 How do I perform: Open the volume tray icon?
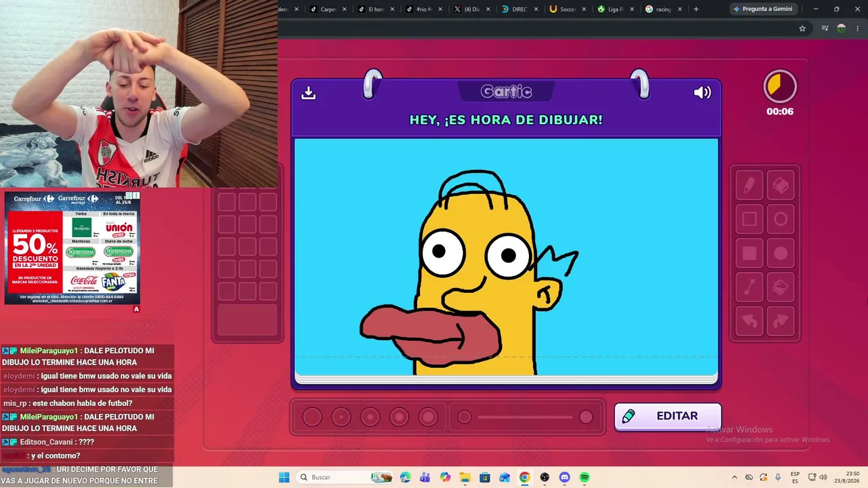click(824, 477)
